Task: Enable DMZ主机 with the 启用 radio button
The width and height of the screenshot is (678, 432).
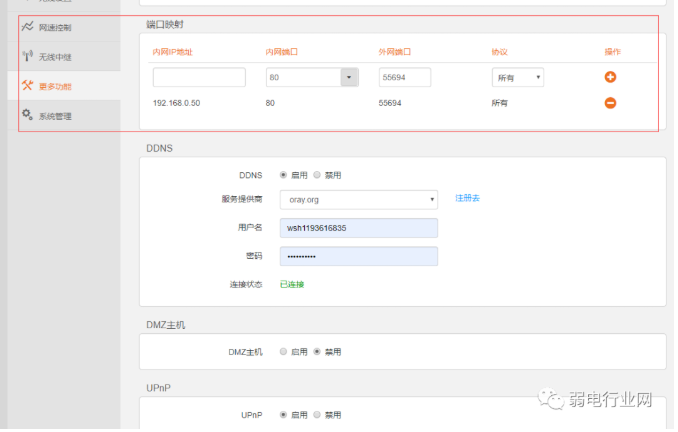Action: click(284, 352)
